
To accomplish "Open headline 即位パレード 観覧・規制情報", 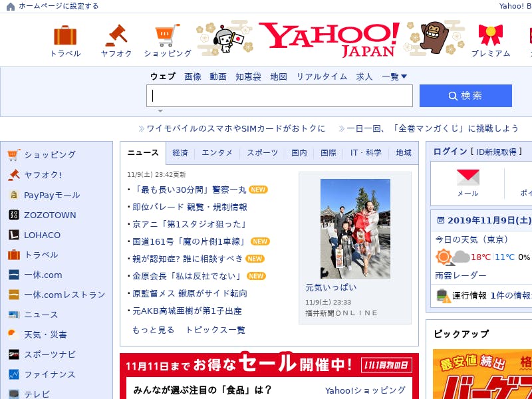I will [190, 207].
